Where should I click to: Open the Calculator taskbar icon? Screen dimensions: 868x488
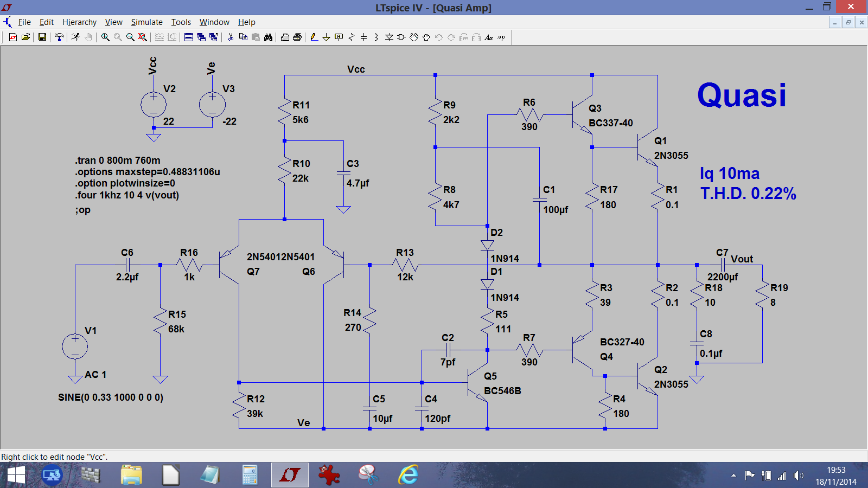pyautogui.click(x=250, y=476)
